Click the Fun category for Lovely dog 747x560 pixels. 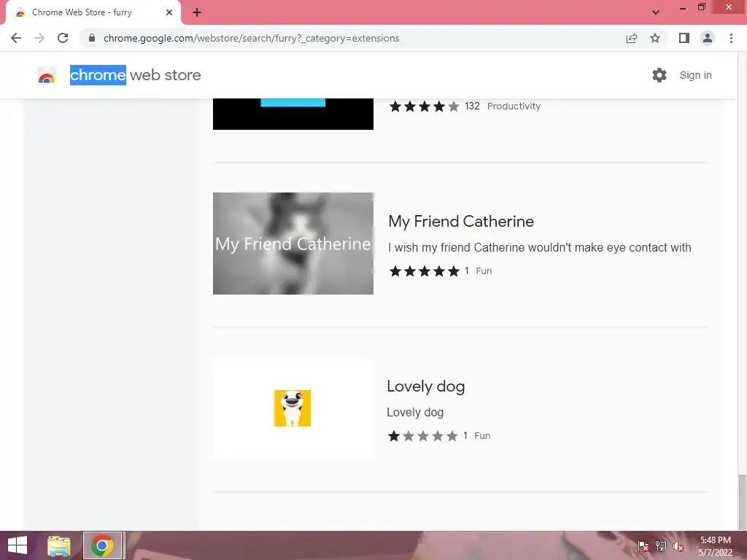click(482, 436)
